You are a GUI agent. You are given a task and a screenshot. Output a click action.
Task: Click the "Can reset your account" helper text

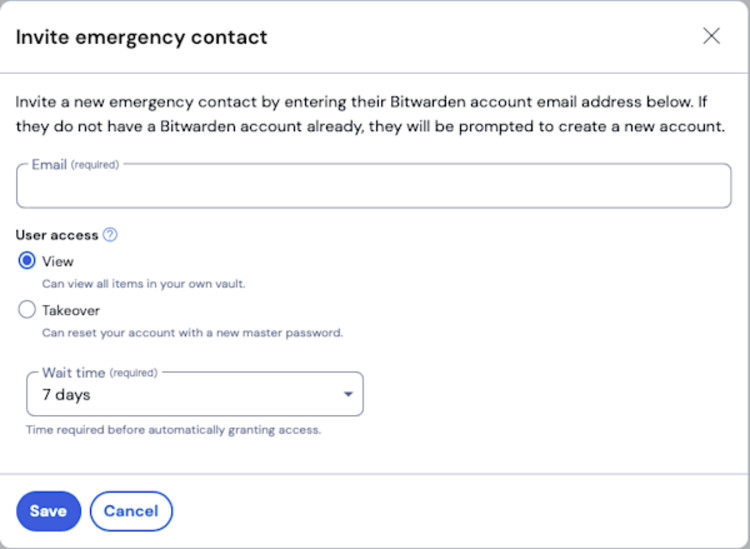click(x=192, y=333)
